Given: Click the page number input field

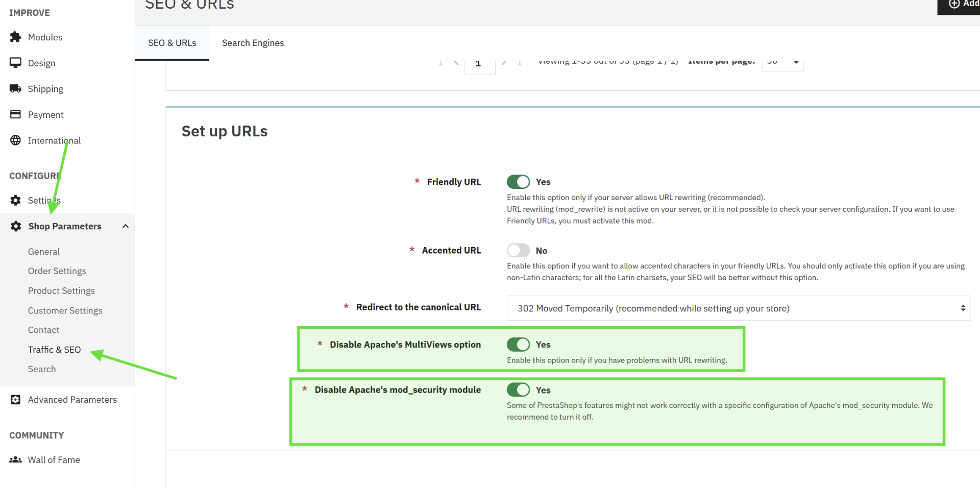Looking at the screenshot, I should coord(479,64).
